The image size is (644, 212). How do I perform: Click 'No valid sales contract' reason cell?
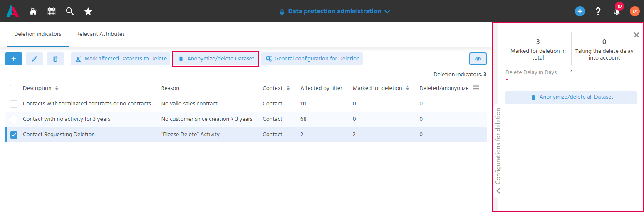click(x=189, y=104)
